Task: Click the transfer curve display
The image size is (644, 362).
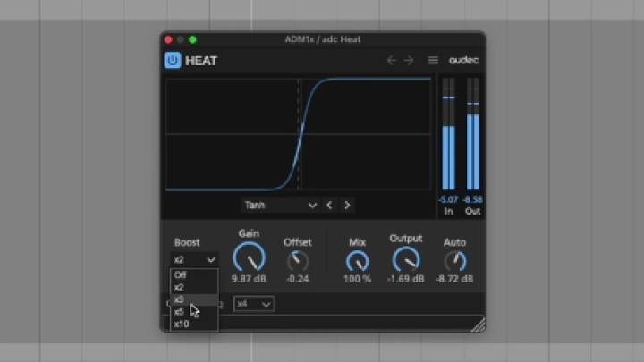Action: tap(299, 134)
